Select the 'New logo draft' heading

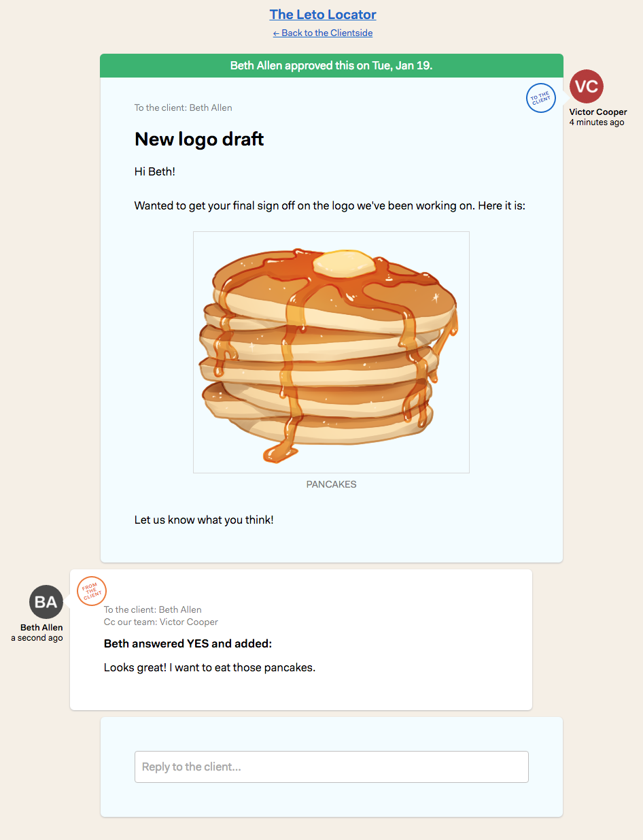[x=199, y=139]
